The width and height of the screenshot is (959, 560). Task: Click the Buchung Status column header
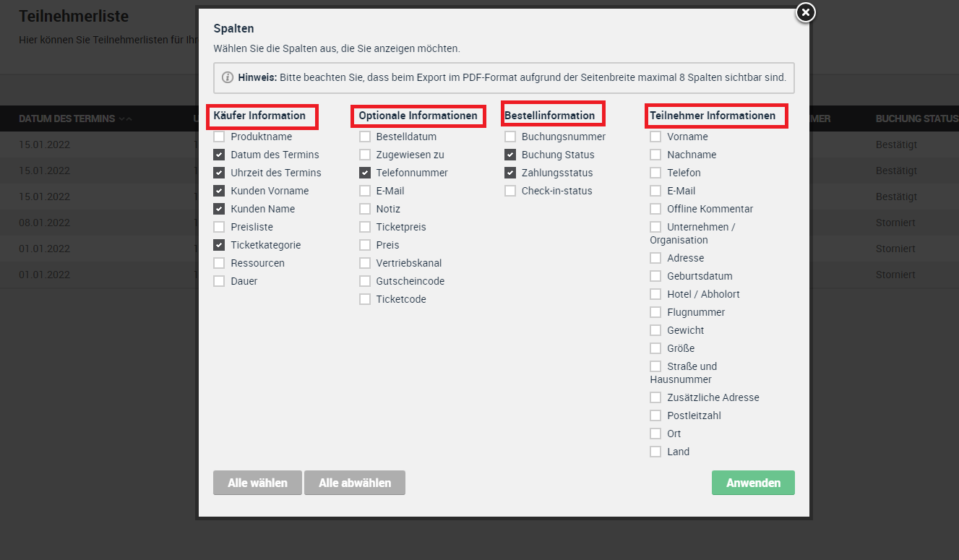click(917, 119)
